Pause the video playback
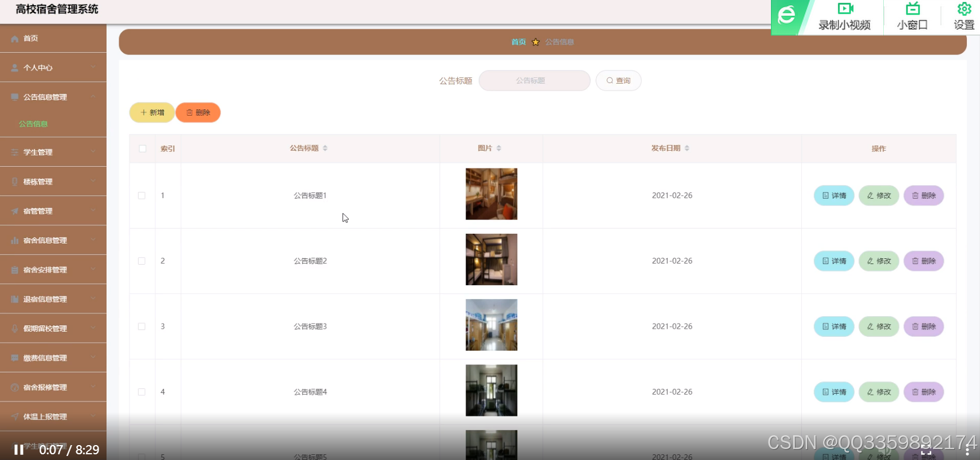Viewport: 980px width, 460px height. (19, 450)
